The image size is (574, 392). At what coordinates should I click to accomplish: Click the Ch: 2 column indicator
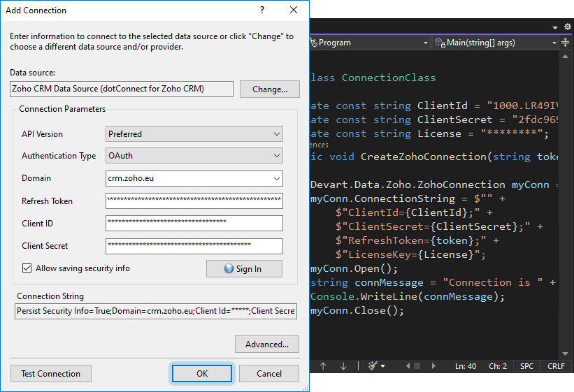tap(498, 366)
